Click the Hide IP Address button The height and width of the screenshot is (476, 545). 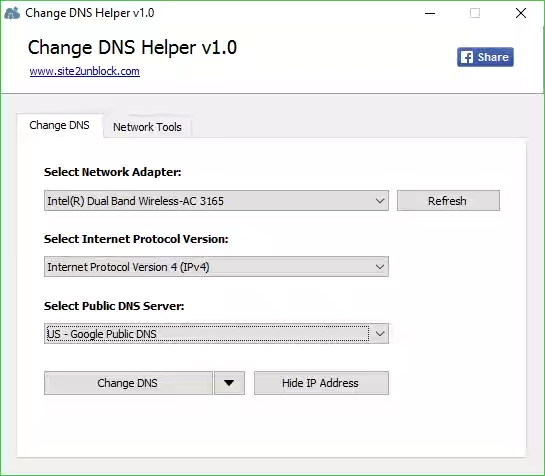click(x=321, y=383)
